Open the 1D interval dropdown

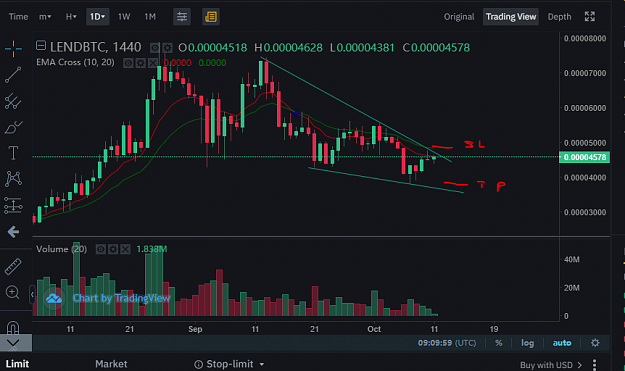click(98, 17)
